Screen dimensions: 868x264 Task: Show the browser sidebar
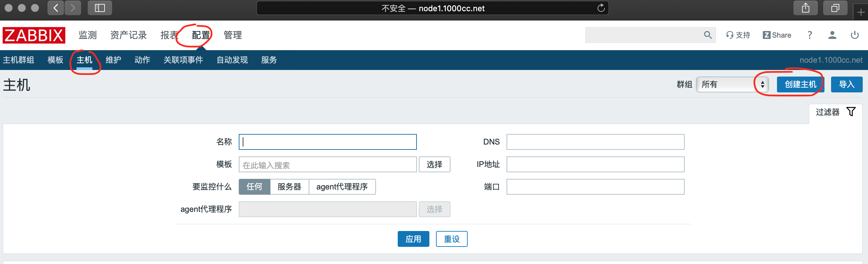[100, 8]
